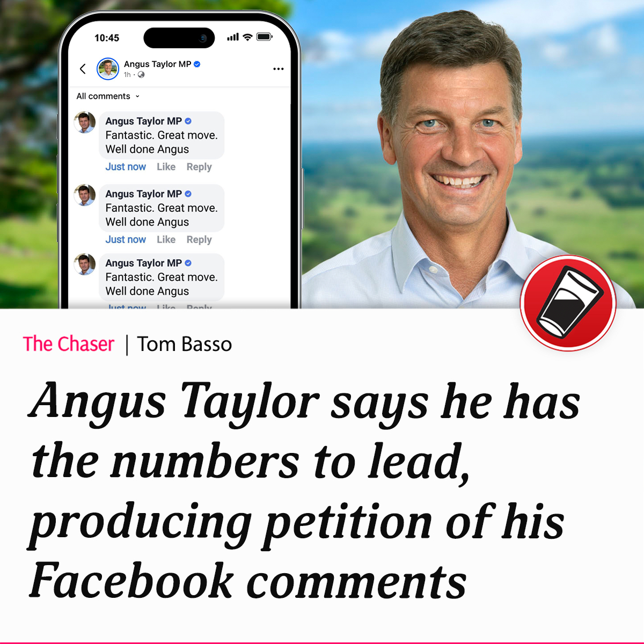The image size is (644, 644).
Task: Like the first comment
Action: pos(166,167)
